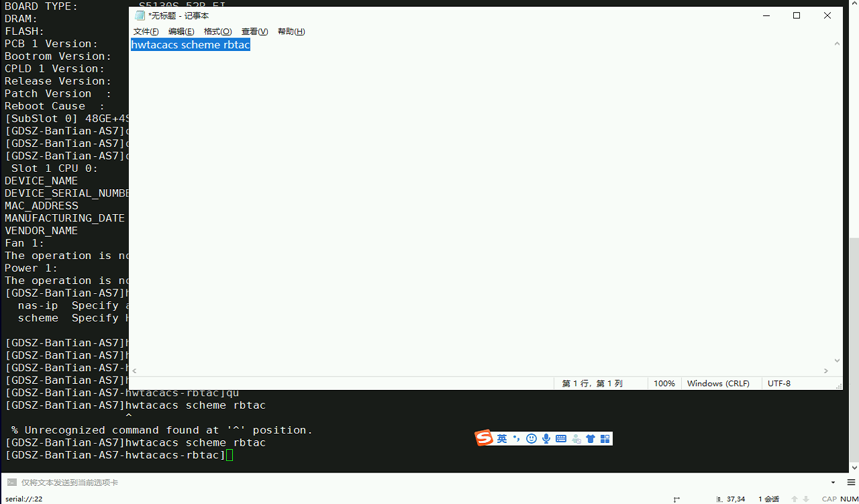The width and height of the screenshot is (859, 504).
Task: Click the Notepad app icon in title bar
Action: pyautogui.click(x=140, y=15)
